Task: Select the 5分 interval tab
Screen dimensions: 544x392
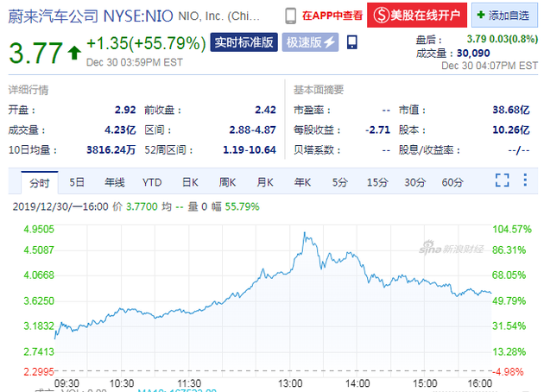Action: click(339, 182)
